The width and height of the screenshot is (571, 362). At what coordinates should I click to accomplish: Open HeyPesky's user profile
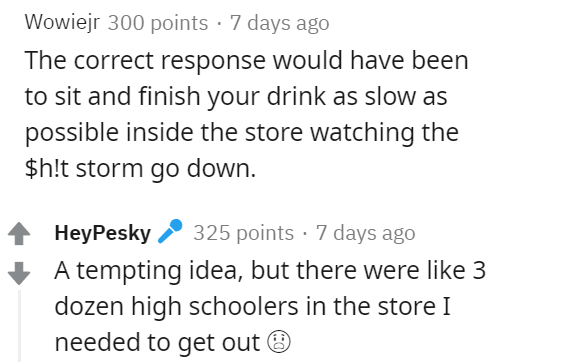coord(103,233)
